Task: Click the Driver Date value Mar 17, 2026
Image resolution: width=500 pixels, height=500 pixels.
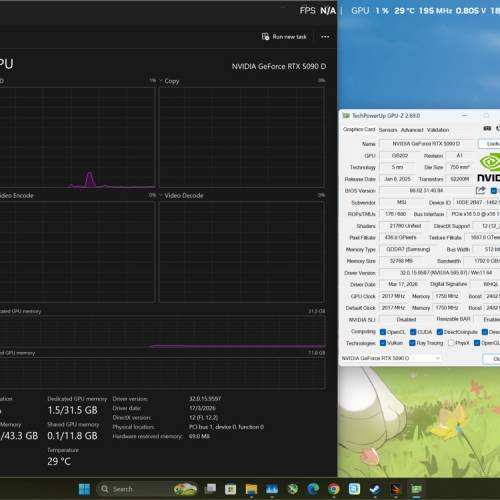Action: click(403, 284)
